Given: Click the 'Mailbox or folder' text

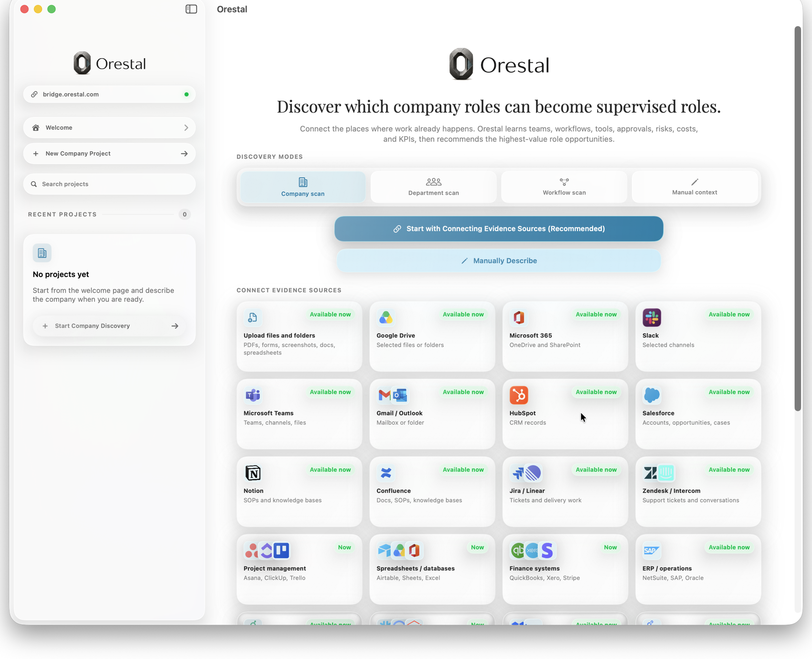Looking at the screenshot, I should [400, 423].
